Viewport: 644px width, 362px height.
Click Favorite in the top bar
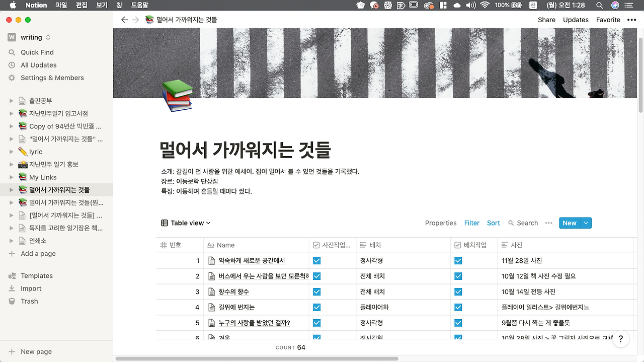(608, 20)
